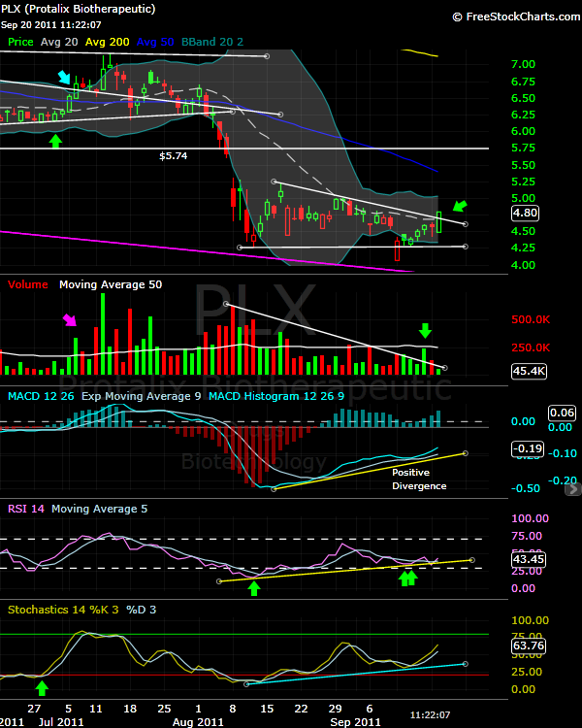Click the gray arrow at MACD panel's right edge
Screen dimensions: 582x728
click(573, 489)
